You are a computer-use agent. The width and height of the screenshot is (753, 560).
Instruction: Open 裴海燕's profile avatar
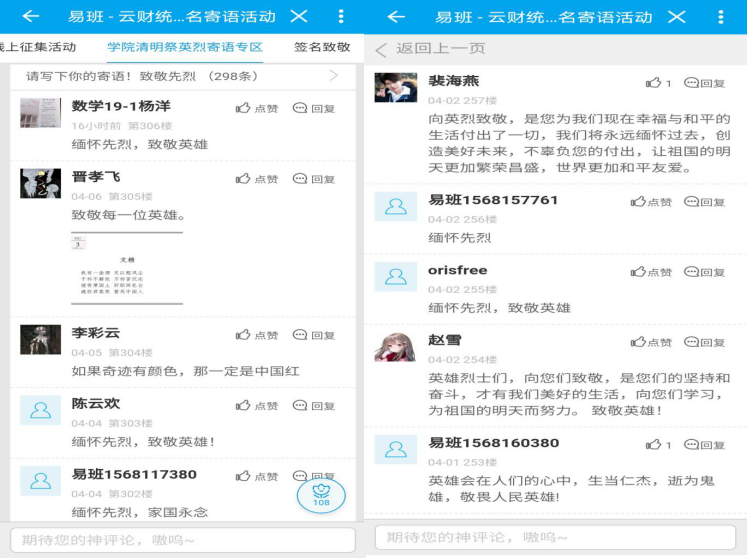(395, 88)
